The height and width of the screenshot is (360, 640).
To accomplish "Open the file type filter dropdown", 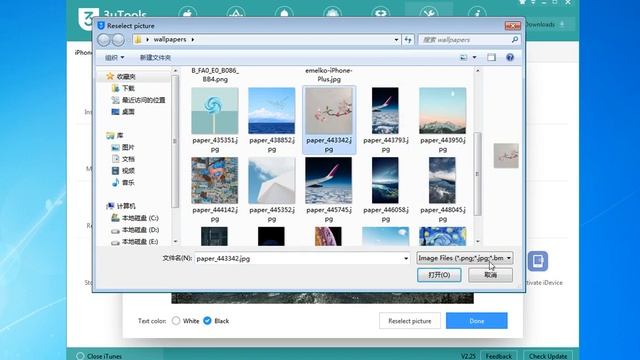I will (464, 258).
